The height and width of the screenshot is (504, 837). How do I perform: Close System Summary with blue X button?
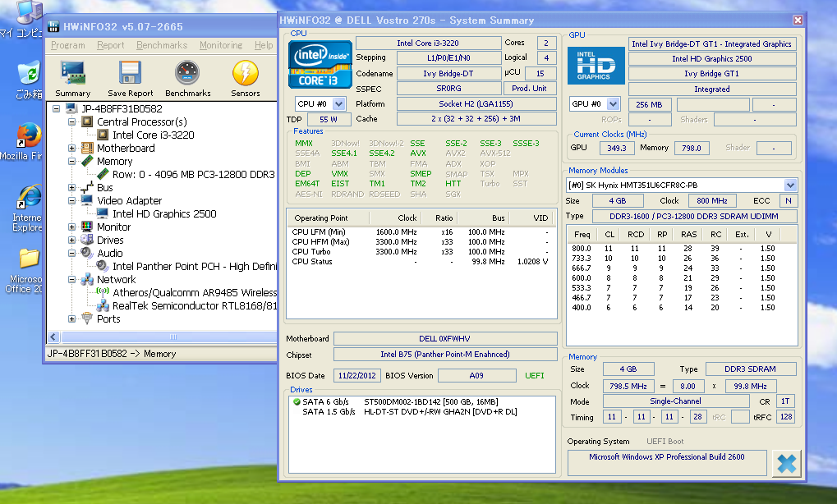[x=786, y=463]
